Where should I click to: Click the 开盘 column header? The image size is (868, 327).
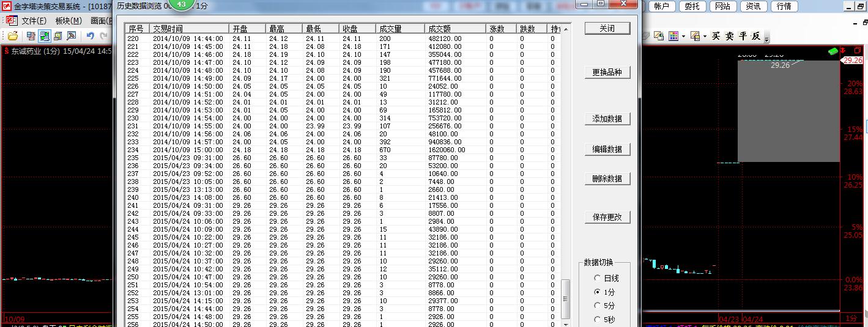[x=247, y=29]
